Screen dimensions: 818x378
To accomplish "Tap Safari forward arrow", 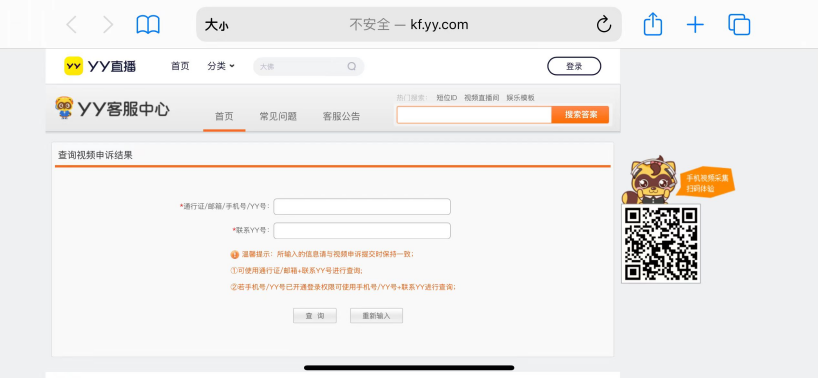I will 108,25.
